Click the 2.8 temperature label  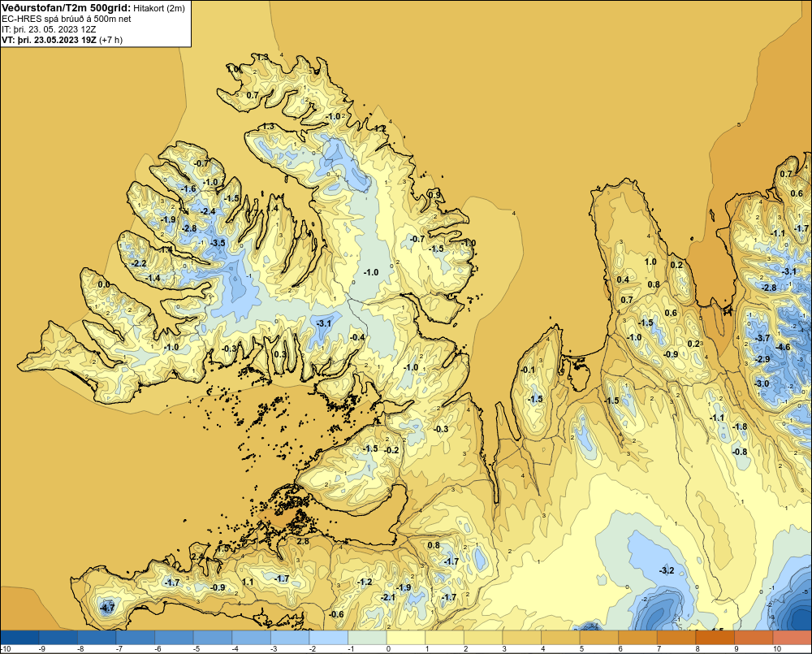coord(302,541)
